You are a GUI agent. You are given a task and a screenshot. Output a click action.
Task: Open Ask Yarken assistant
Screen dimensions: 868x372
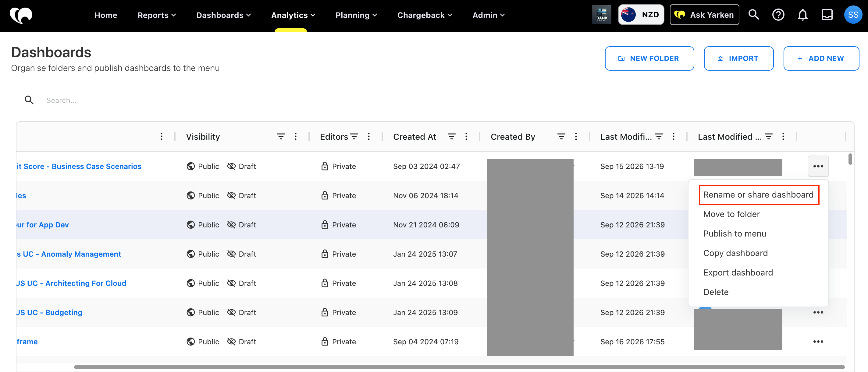[x=704, y=15]
